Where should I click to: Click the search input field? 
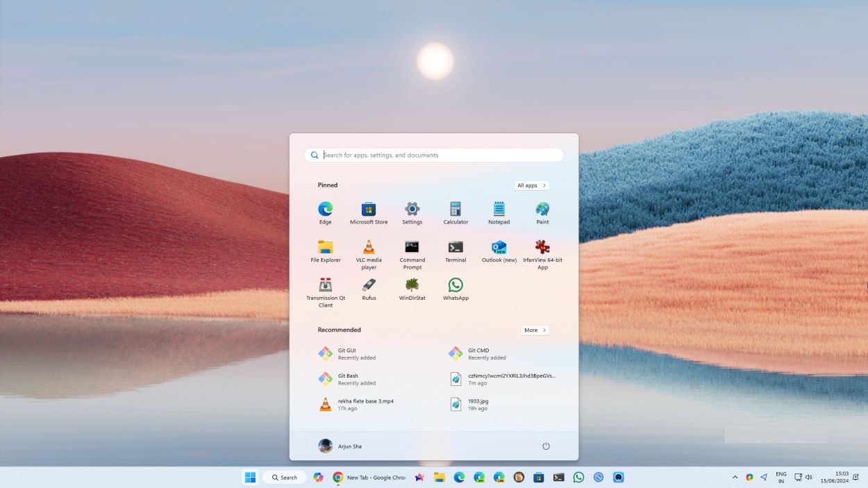click(x=433, y=155)
